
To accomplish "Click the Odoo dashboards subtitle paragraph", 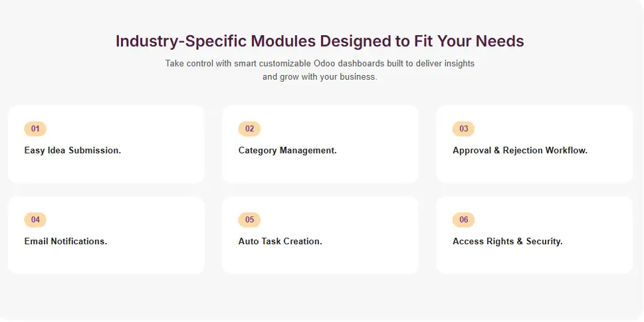I will [320, 70].
